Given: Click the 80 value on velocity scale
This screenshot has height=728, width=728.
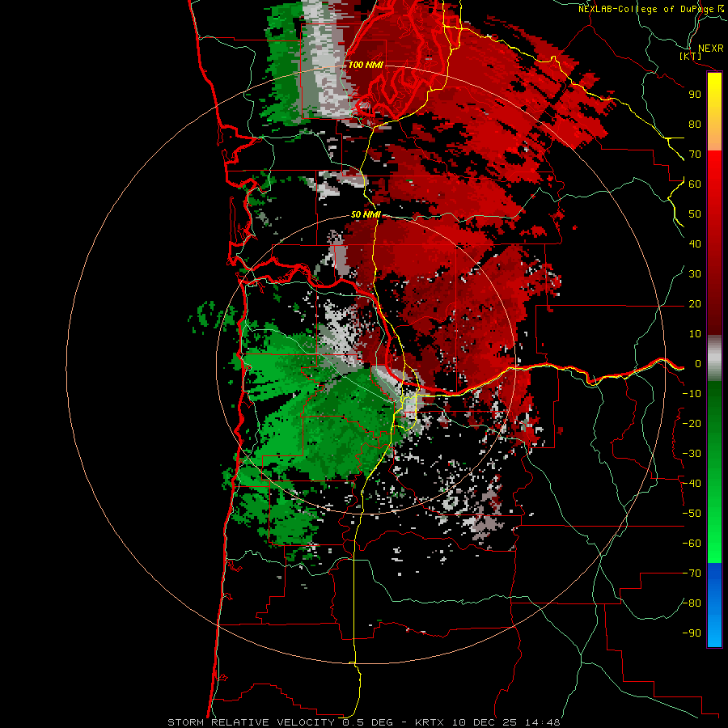Looking at the screenshot, I should click(695, 125).
